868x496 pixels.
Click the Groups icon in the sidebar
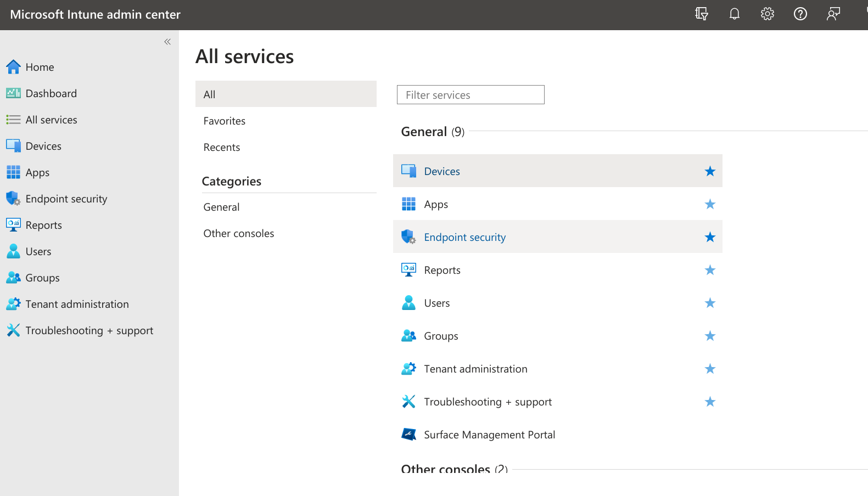13,278
